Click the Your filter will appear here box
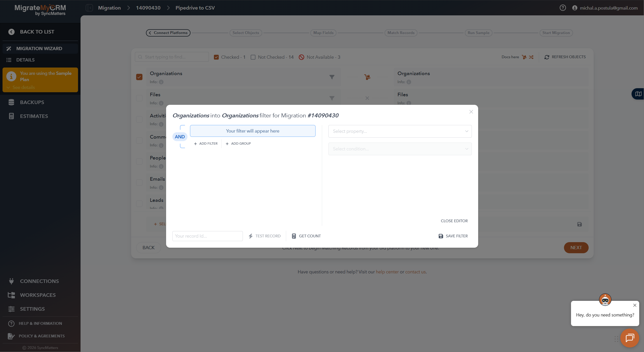 click(x=253, y=131)
